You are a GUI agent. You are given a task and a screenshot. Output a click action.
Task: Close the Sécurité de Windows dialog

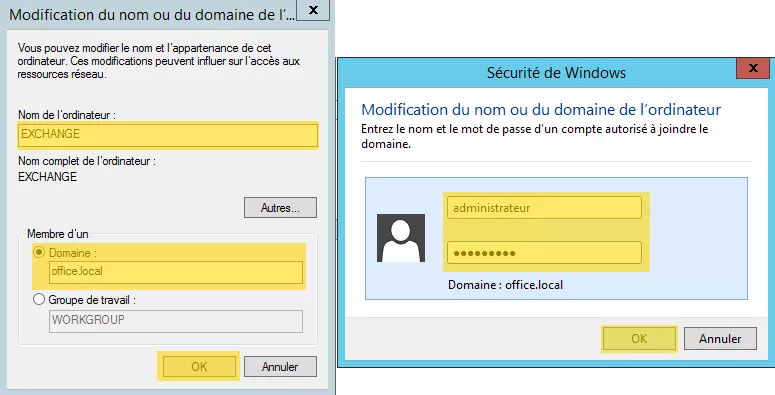[x=753, y=68]
